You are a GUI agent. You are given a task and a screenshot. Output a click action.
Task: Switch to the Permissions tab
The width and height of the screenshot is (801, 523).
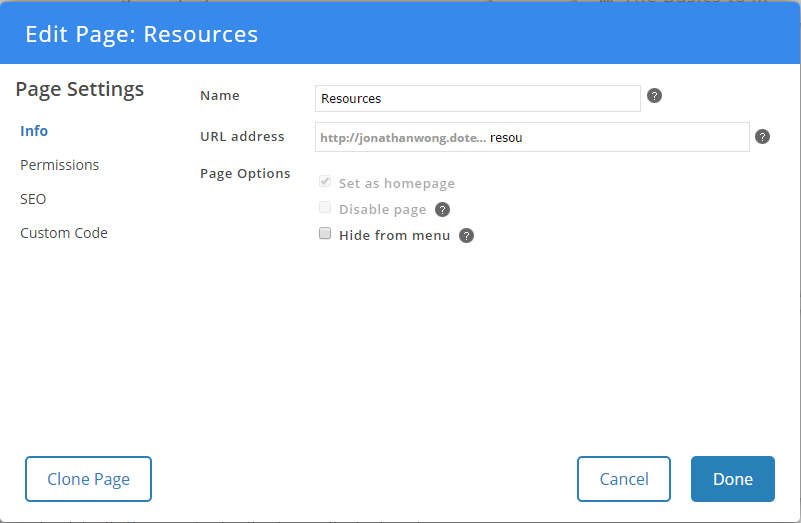(59, 165)
